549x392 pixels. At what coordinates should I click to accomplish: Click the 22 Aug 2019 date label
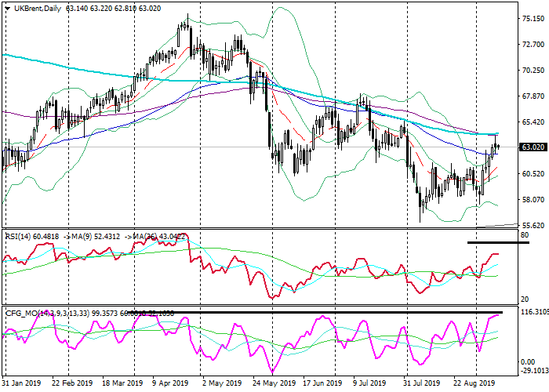[x=476, y=383]
